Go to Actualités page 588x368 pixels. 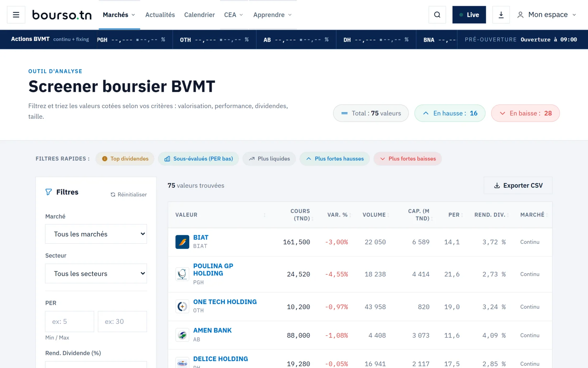pos(160,15)
